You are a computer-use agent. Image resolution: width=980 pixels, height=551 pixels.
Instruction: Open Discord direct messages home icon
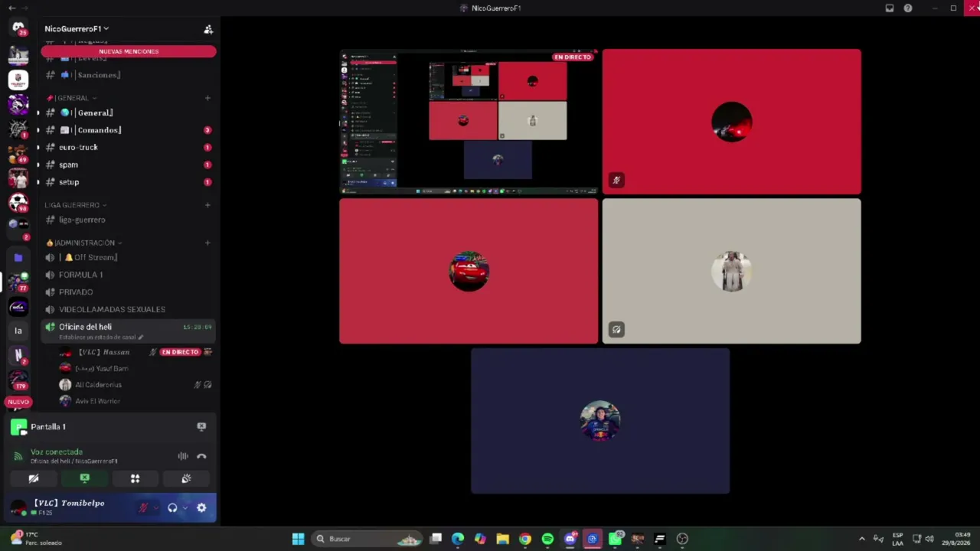tap(18, 28)
